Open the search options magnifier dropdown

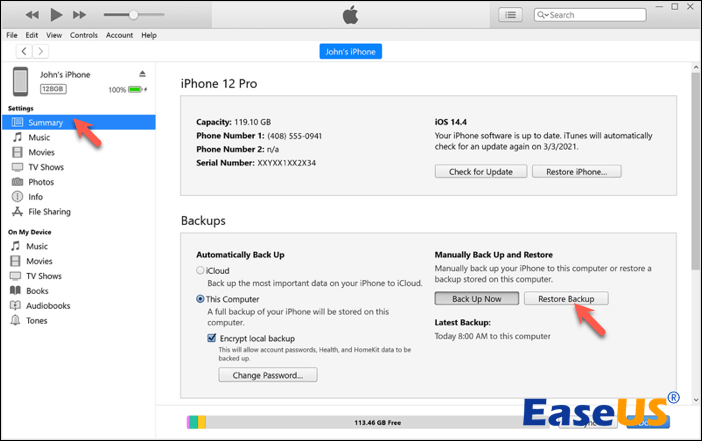pos(542,15)
